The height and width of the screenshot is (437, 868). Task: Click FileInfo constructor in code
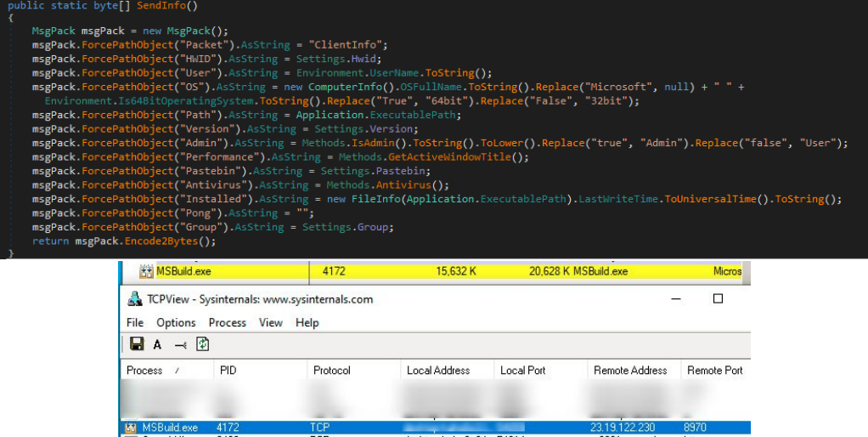376,199
